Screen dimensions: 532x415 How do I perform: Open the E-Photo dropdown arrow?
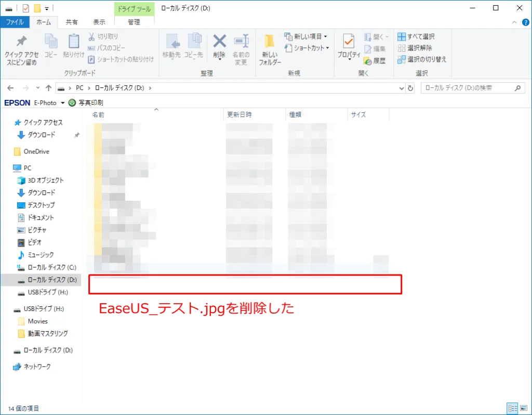62,103
